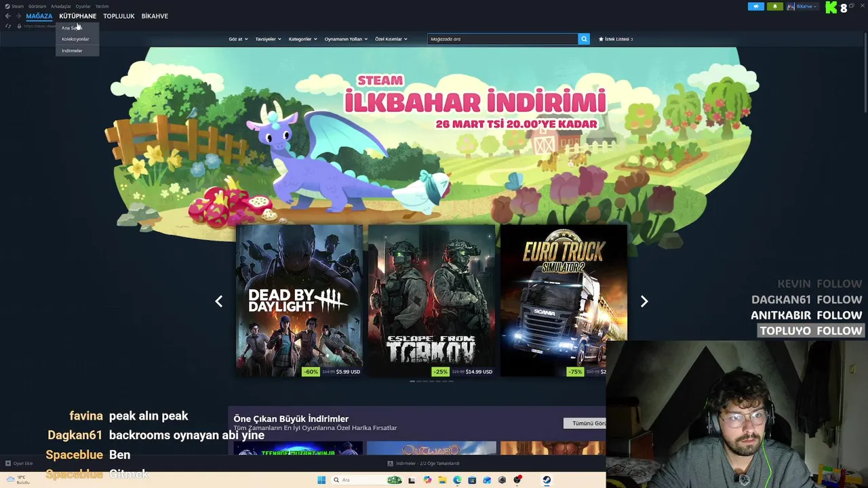868x488 pixels.
Task: Open the Yardım menu
Action: (x=102, y=6)
